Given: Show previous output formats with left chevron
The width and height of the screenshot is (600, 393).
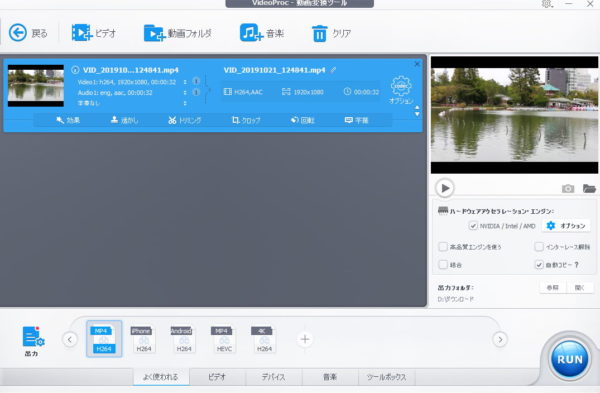Looking at the screenshot, I should pos(70,339).
